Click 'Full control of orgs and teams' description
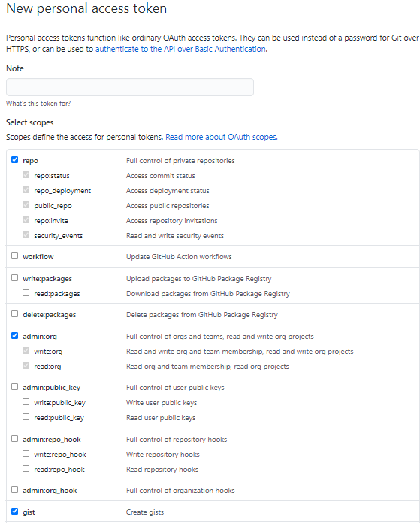 (x=220, y=336)
